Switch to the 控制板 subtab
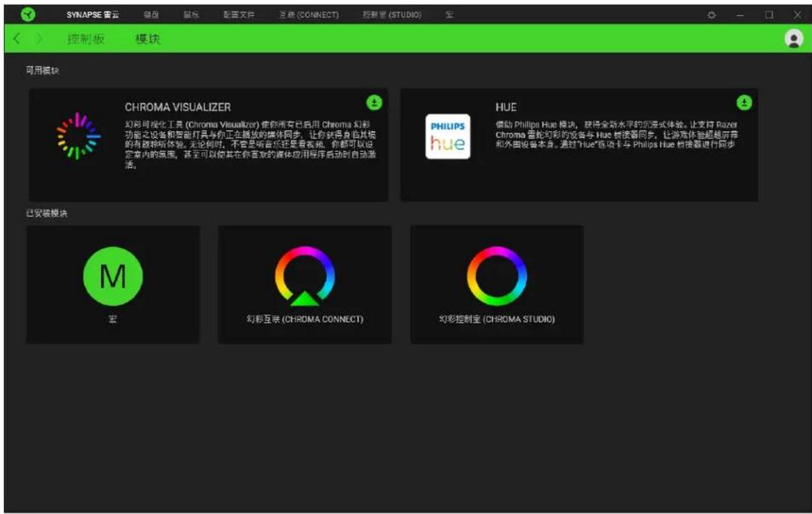 click(86, 39)
